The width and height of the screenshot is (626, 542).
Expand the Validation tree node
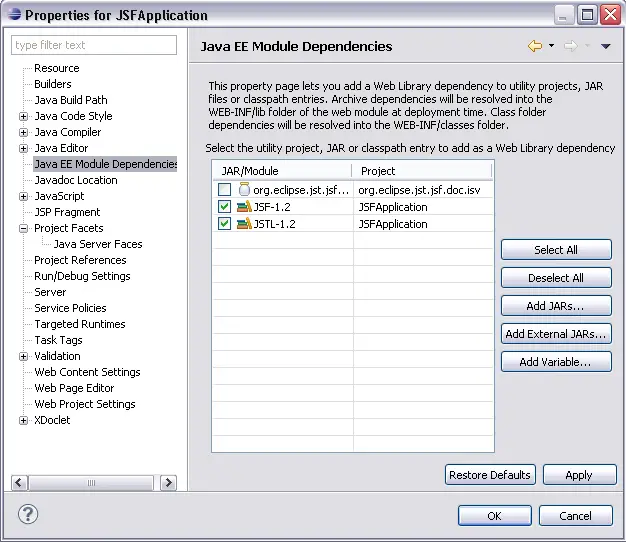click(x=23, y=356)
